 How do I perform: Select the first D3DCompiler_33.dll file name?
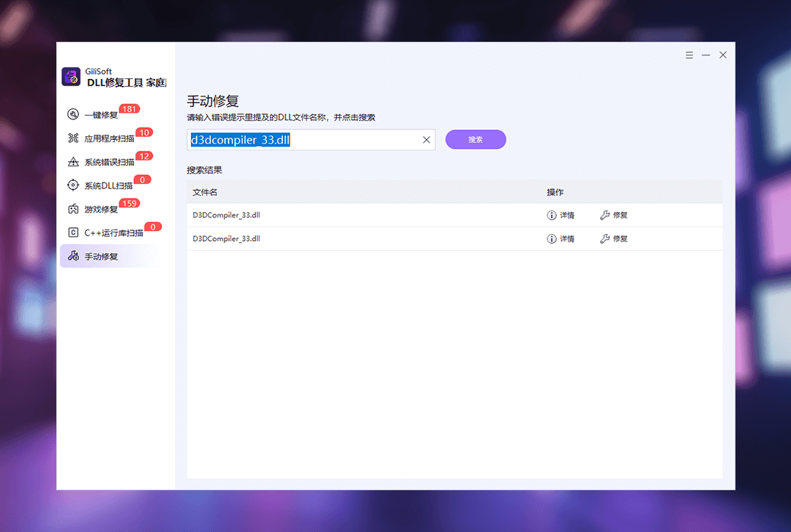click(227, 215)
